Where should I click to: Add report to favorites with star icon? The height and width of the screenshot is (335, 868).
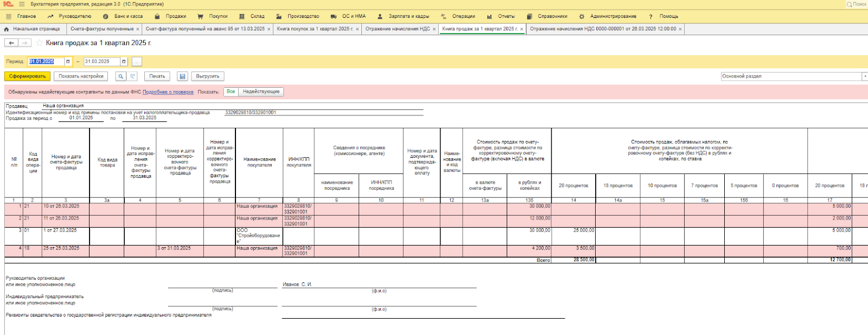(39, 43)
